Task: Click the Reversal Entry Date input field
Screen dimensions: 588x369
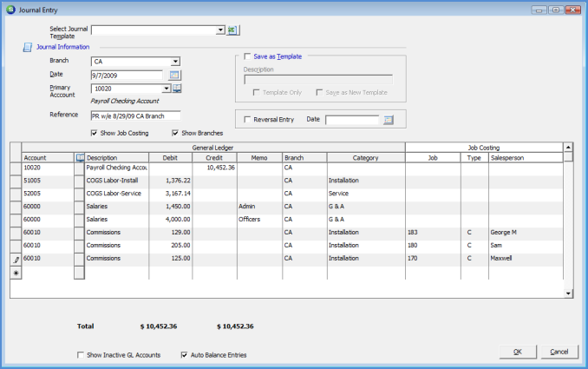Action: pos(352,120)
